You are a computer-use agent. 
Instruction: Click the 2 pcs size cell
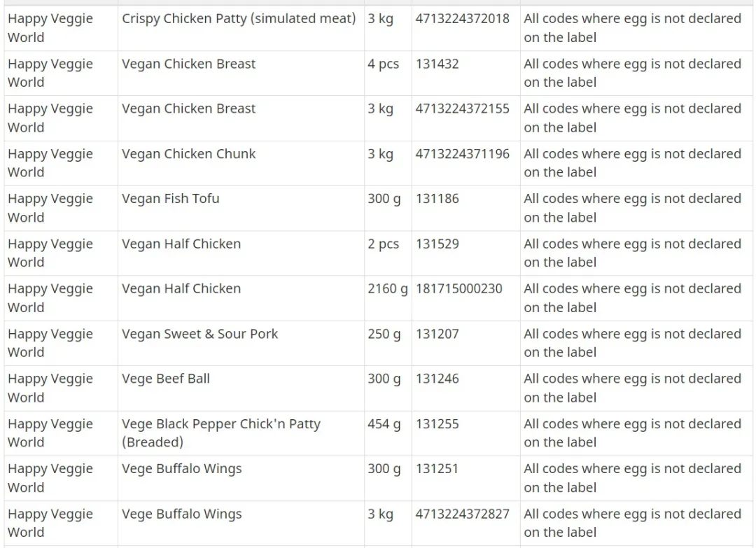pyautogui.click(x=388, y=253)
